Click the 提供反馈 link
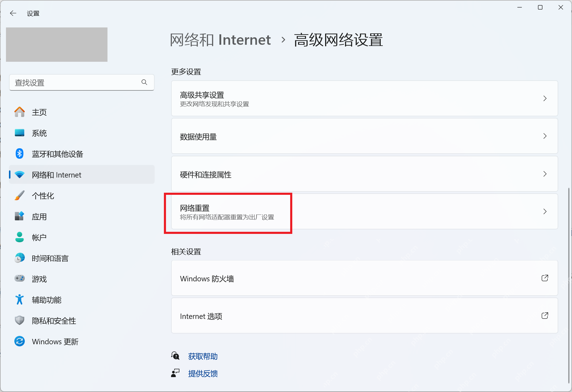Viewport: 572px width, 392px height. tap(203, 374)
